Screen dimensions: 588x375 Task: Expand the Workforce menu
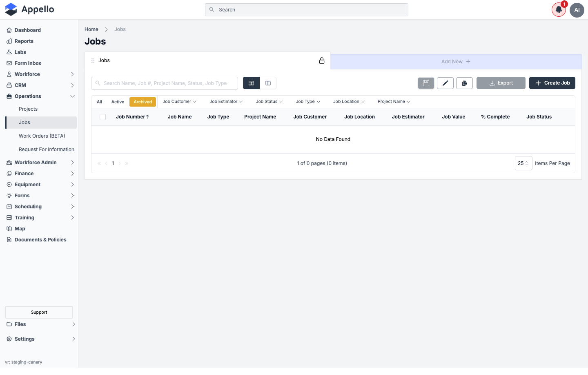pyautogui.click(x=41, y=74)
